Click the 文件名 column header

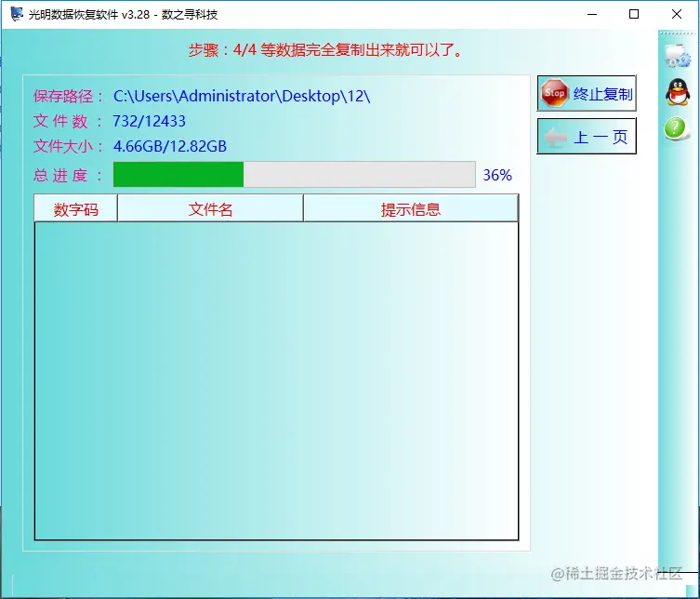210,208
